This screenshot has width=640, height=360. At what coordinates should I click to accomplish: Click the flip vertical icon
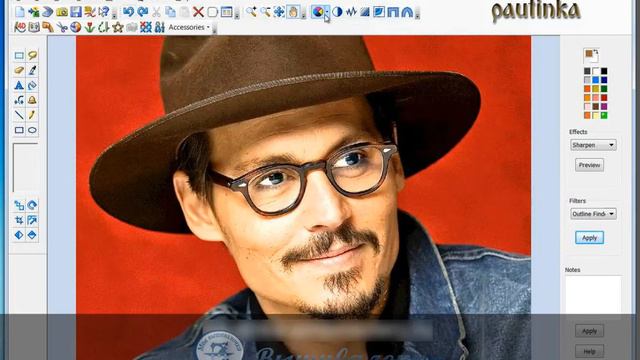tap(32, 235)
